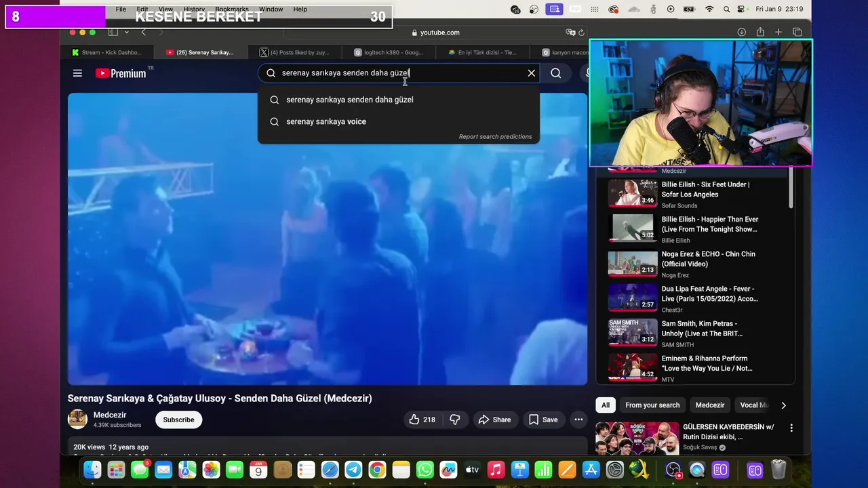Open Google Chrome from the Dock

(x=377, y=470)
